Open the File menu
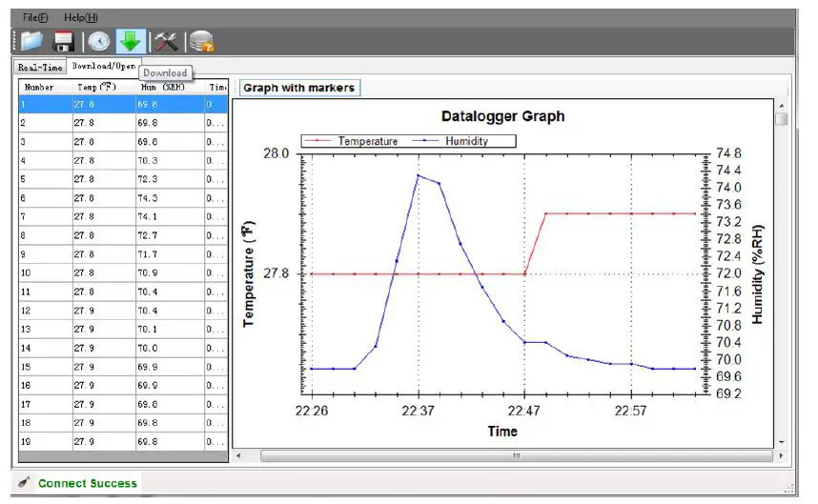 click(x=35, y=18)
